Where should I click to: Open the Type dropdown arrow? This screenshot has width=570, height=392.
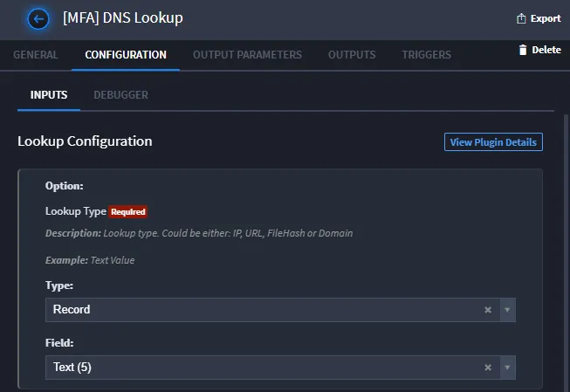(x=507, y=310)
